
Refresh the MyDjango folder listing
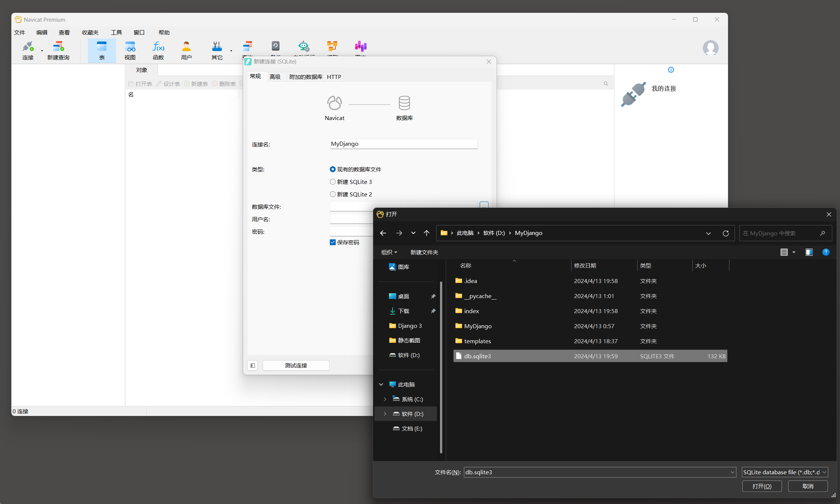click(726, 233)
